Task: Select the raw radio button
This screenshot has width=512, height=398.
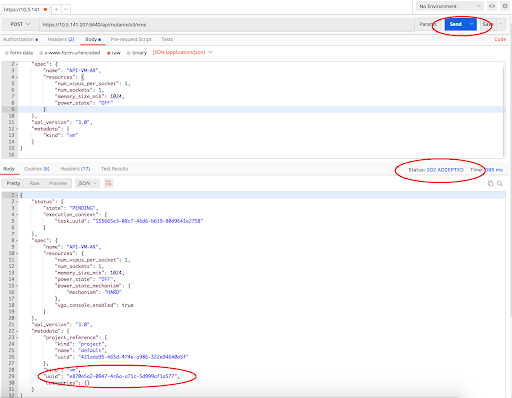Action: 109,53
